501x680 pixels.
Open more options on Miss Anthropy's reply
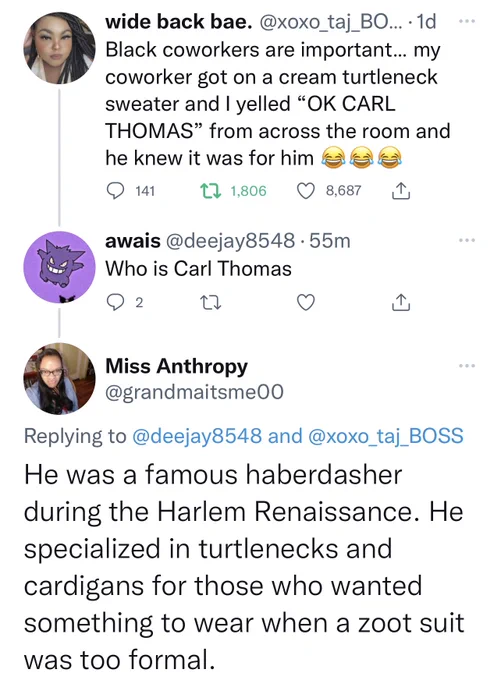pyautogui.click(x=467, y=366)
